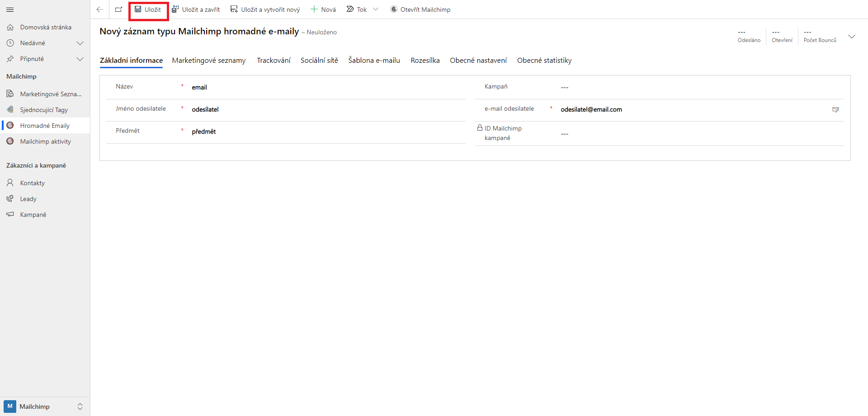The image size is (868, 416).
Task: Switch to the Šablona e-mailu tab
Action: (374, 61)
